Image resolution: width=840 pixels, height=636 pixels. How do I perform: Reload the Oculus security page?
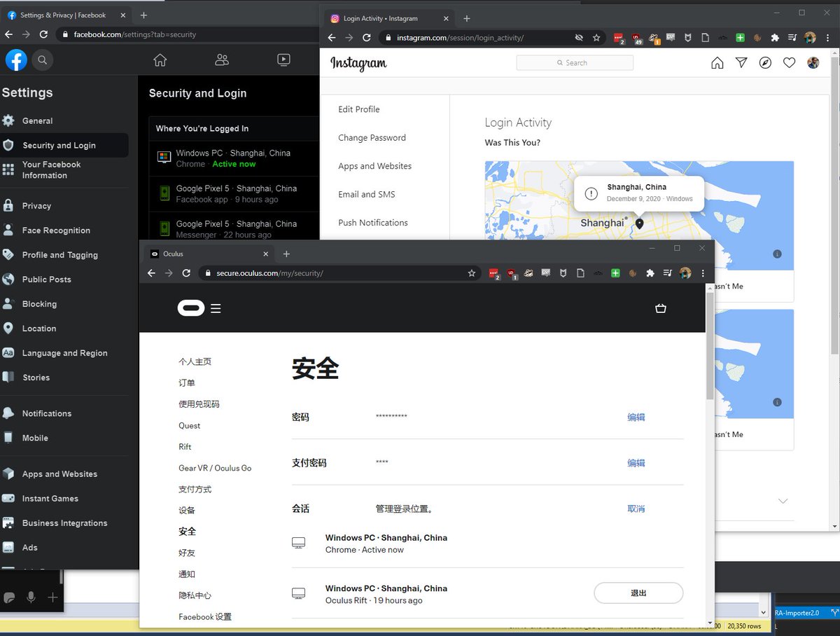click(x=186, y=273)
